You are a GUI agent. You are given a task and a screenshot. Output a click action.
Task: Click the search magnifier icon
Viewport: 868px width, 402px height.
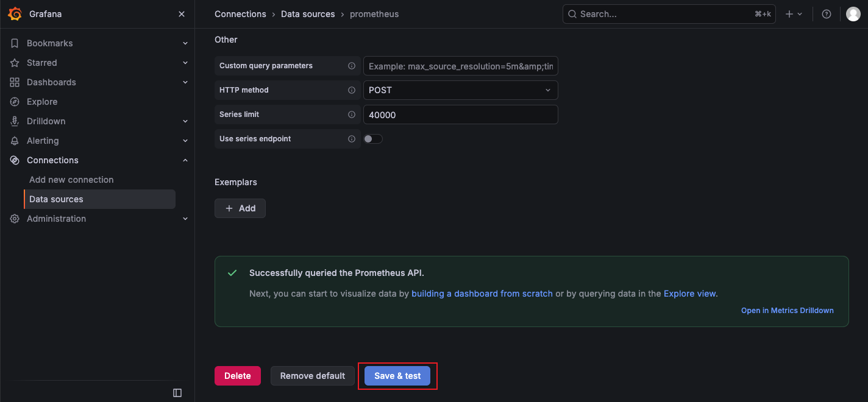point(572,14)
